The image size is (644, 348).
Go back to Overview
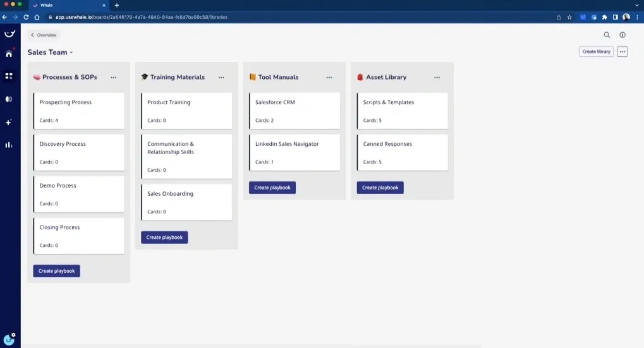(44, 35)
